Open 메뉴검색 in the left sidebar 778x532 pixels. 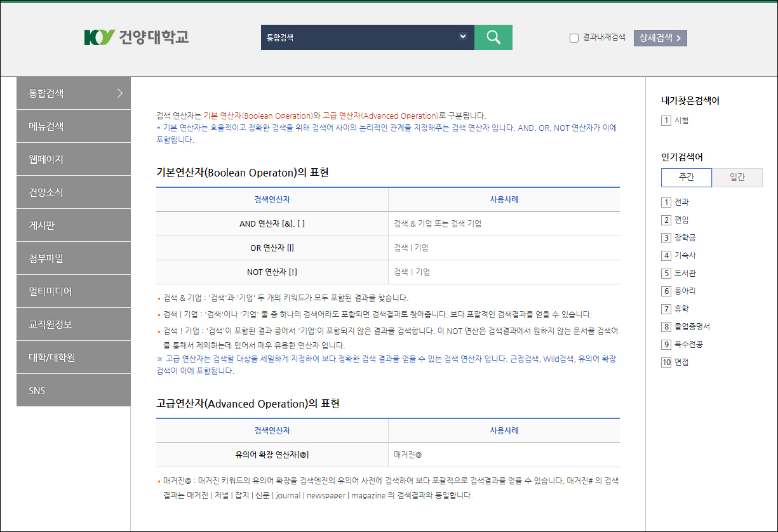click(73, 126)
